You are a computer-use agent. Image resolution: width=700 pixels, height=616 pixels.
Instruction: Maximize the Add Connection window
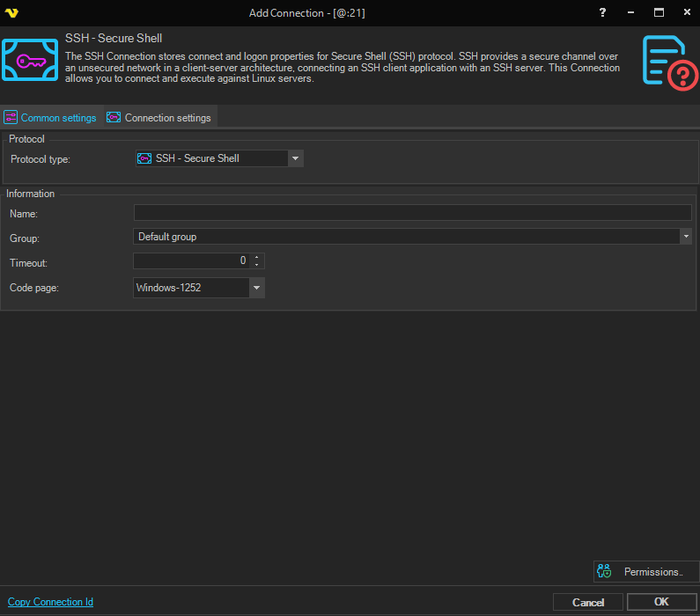click(x=658, y=12)
